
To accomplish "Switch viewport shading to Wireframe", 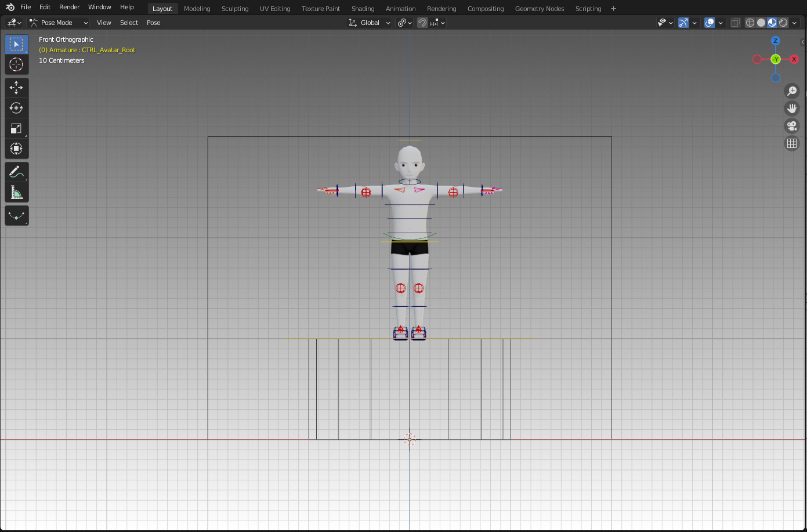I will pyautogui.click(x=750, y=23).
